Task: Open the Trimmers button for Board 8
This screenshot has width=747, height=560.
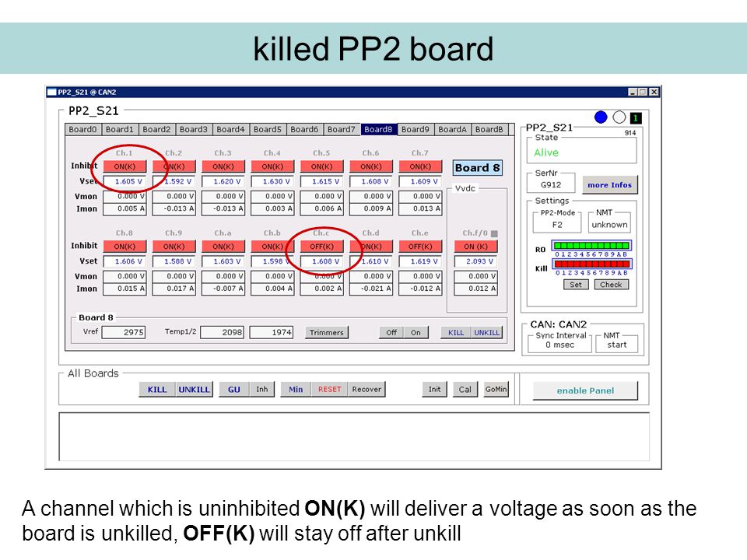Action: point(326,332)
